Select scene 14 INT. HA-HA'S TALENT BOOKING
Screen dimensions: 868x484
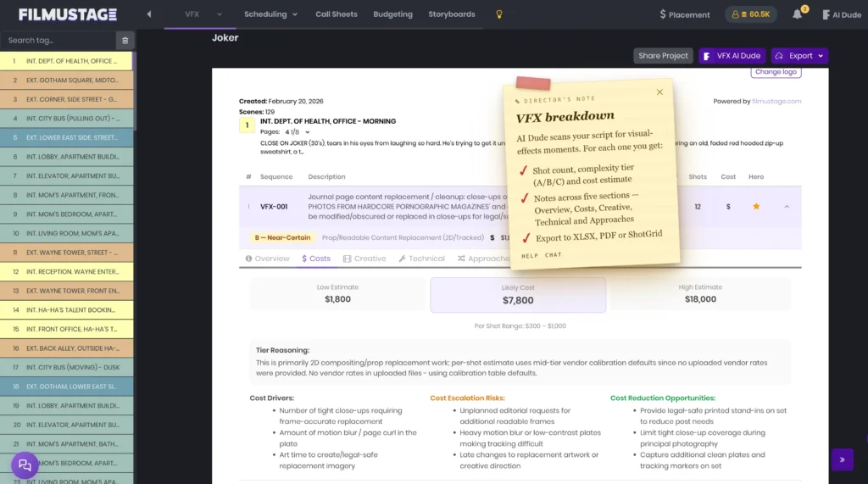coord(66,310)
